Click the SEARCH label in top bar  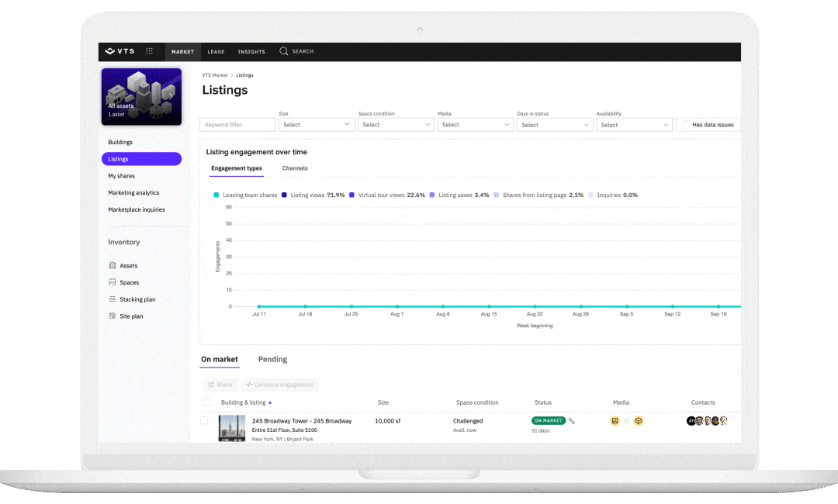[x=303, y=51]
